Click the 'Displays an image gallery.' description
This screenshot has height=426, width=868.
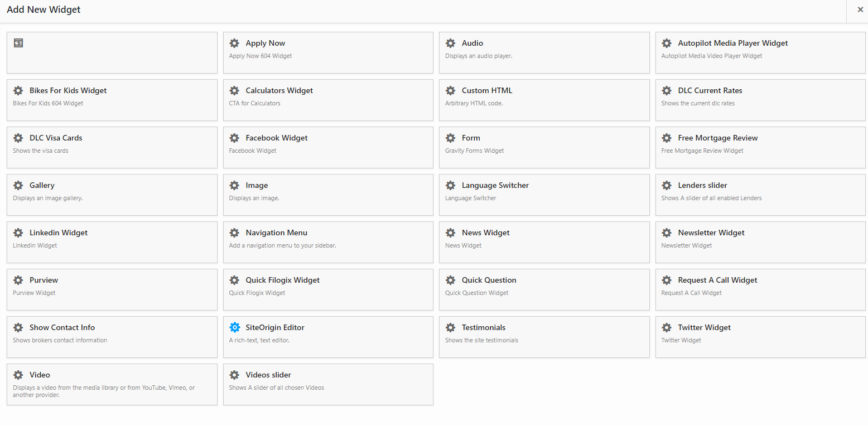coord(48,198)
